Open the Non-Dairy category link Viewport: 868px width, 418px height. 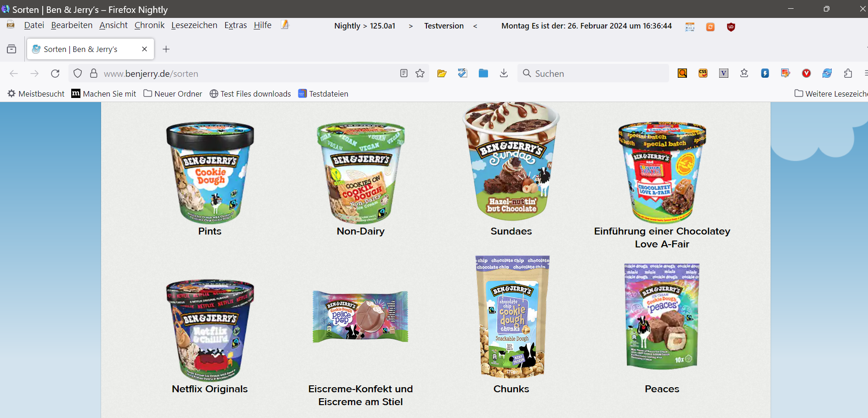point(361,231)
